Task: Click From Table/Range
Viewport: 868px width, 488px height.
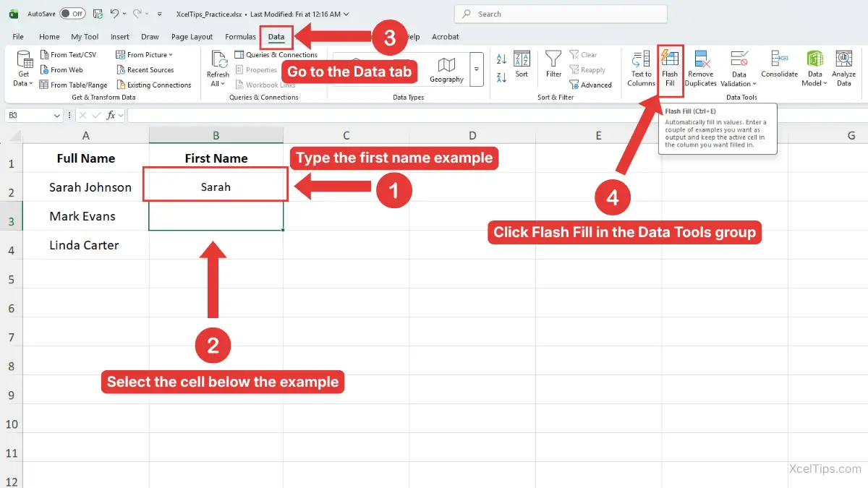Action: [x=73, y=85]
